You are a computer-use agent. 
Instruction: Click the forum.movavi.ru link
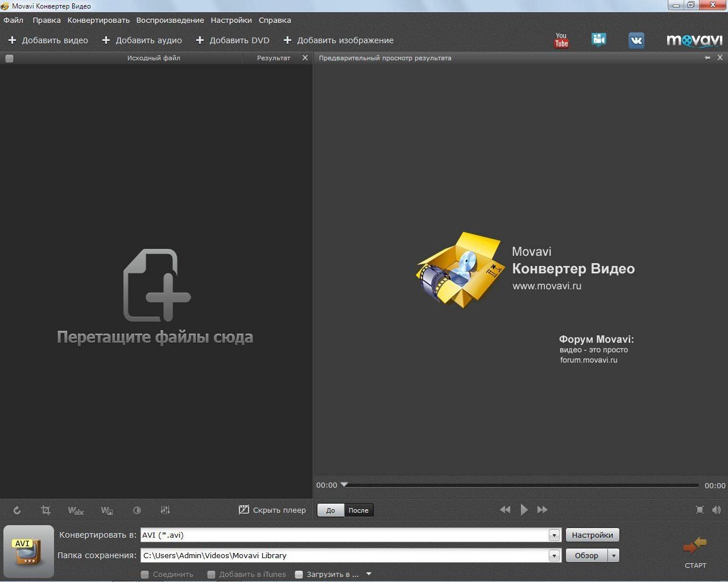589,360
